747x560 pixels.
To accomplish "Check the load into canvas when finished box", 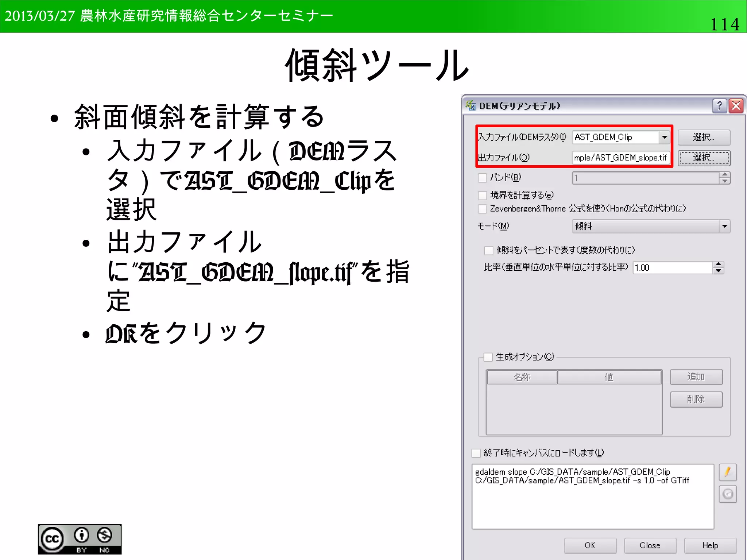I will [476, 453].
